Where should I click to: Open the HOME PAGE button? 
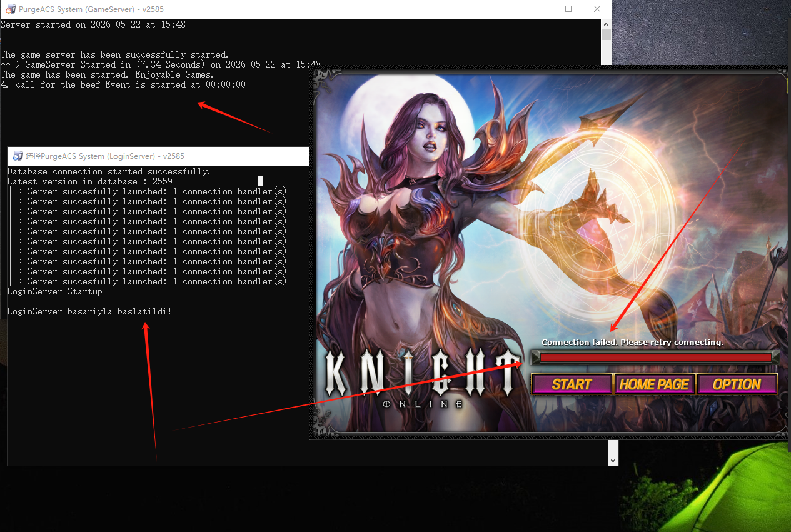pos(654,384)
